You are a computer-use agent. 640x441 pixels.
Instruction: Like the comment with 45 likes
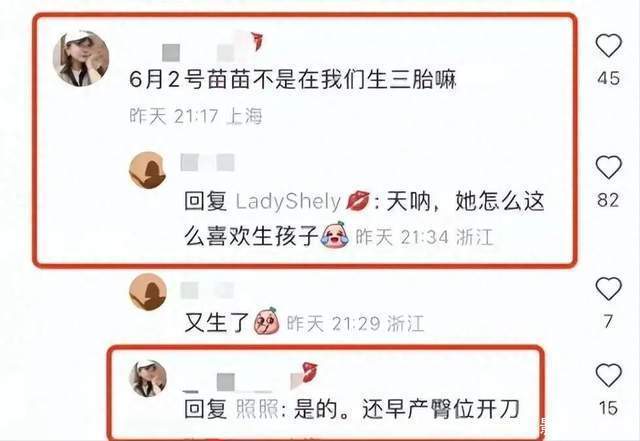point(608,45)
